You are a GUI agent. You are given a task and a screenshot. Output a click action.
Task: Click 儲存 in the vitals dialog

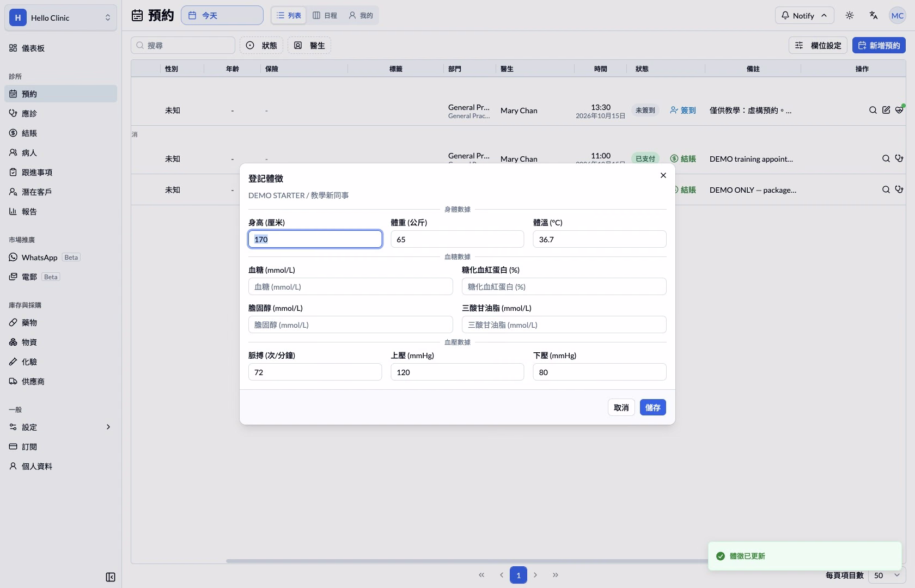652,407
